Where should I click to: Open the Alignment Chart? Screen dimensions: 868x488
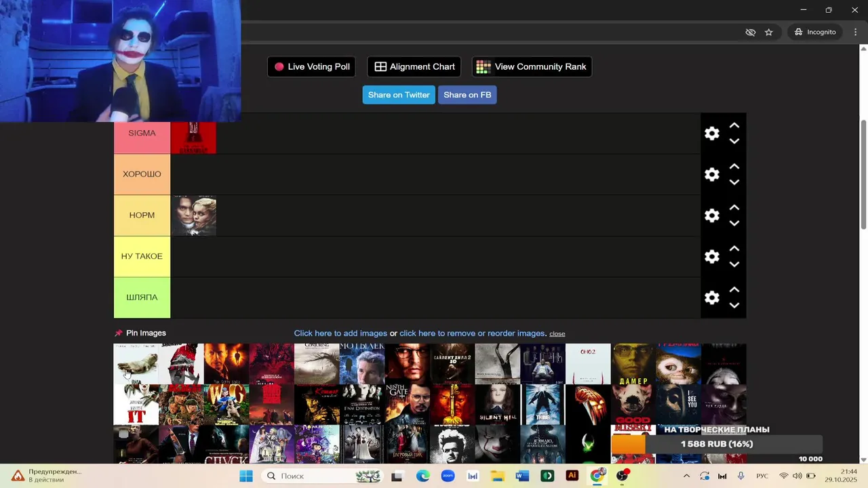[x=414, y=66]
